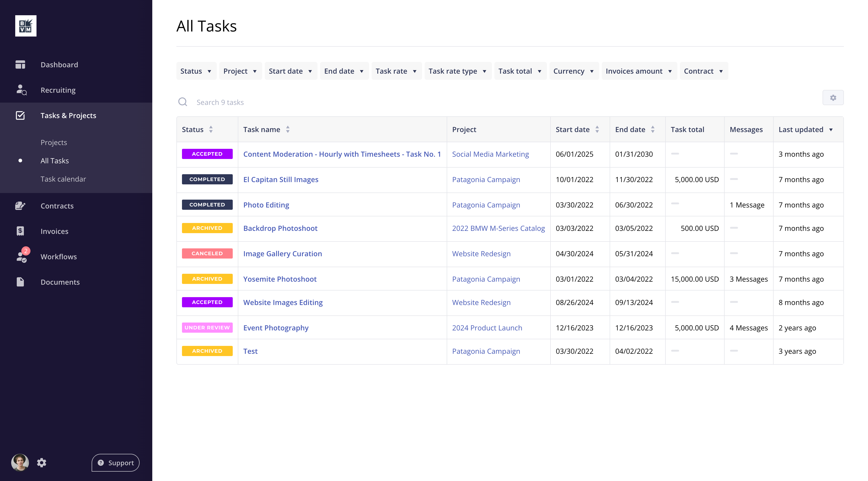Open Workflows icon with notification badge
The image size is (868, 481).
click(x=22, y=256)
